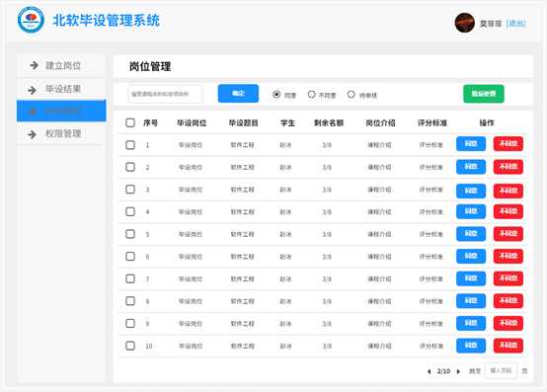Click the user avatar picture
Viewport: 547px width, 392px height.
[x=465, y=23]
